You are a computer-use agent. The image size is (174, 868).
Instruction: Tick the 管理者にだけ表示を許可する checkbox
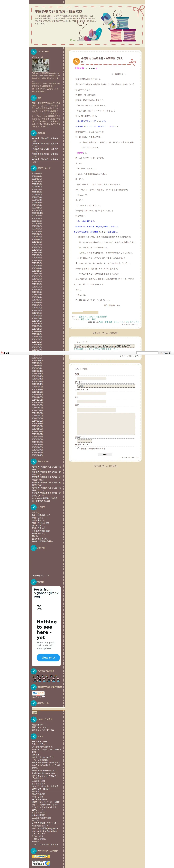[78, 448]
